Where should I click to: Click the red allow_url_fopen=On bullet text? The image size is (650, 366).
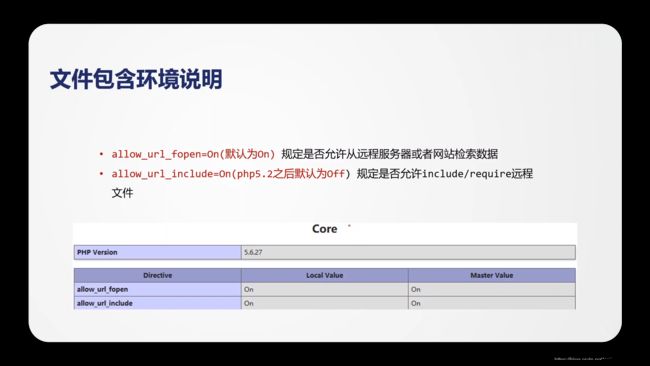point(193,154)
